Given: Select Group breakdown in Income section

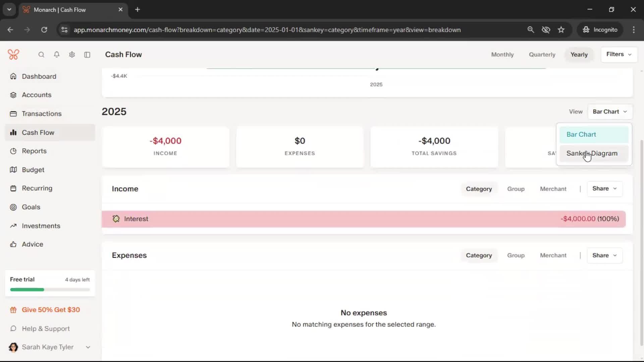Looking at the screenshot, I should [x=516, y=189].
